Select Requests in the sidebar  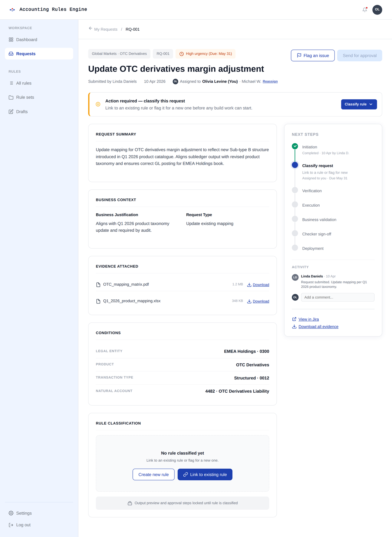[x=39, y=54]
